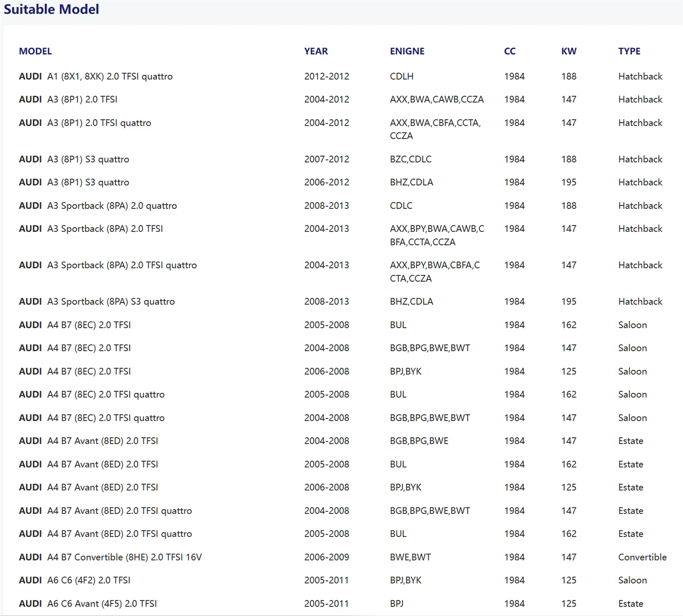Click the BGB,BPG,BWE engine cell
The height and width of the screenshot is (616, 683).
[419, 441]
